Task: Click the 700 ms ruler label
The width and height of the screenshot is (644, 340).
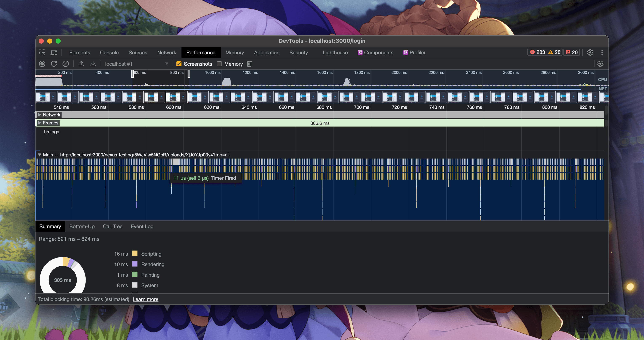Action: point(361,107)
